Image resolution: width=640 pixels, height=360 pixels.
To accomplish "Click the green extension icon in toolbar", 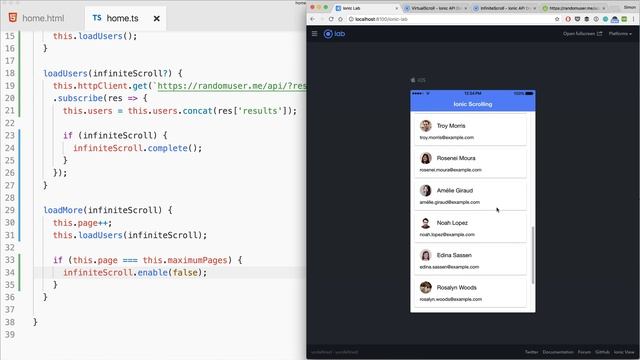I will (x=624, y=19).
